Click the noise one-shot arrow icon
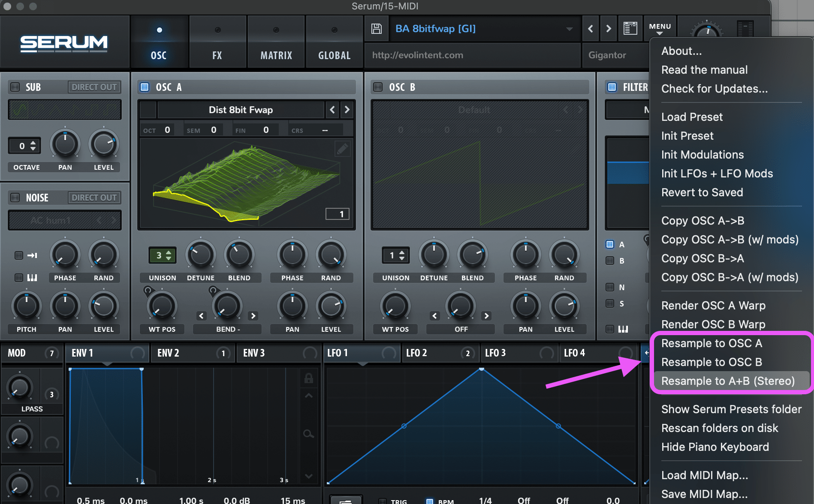 point(32,255)
